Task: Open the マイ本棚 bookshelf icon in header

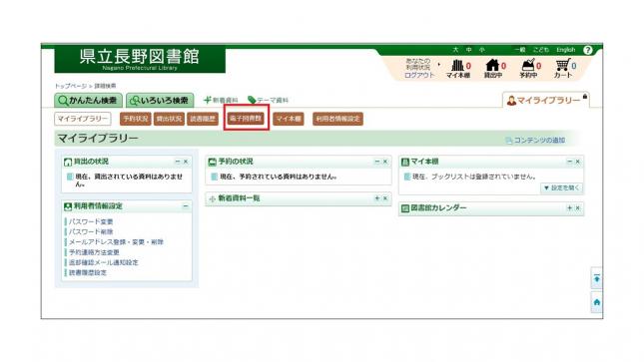Action: click(x=457, y=65)
